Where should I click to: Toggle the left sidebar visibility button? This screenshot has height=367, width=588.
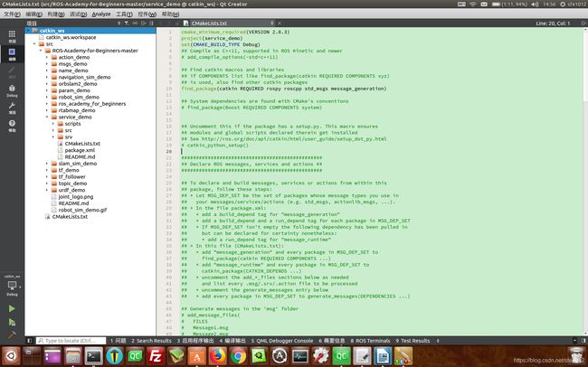[x=29, y=341]
